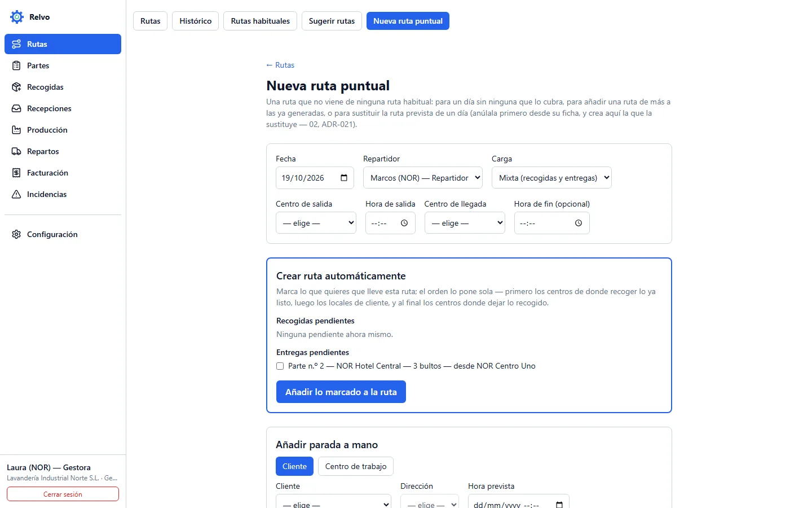Click the Fecha date input 19/10/2026
The image size is (812, 508).
coord(315,178)
